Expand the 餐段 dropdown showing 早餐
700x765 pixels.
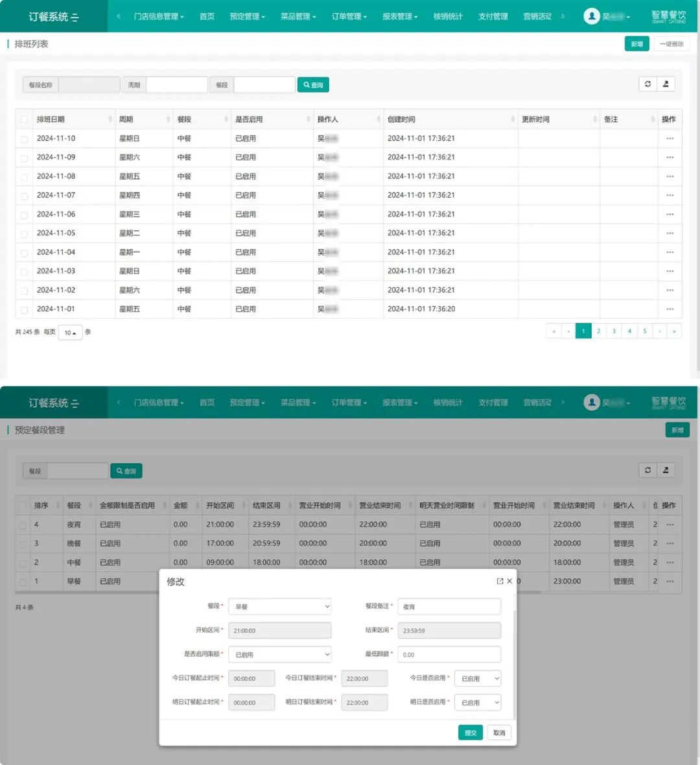pos(279,606)
